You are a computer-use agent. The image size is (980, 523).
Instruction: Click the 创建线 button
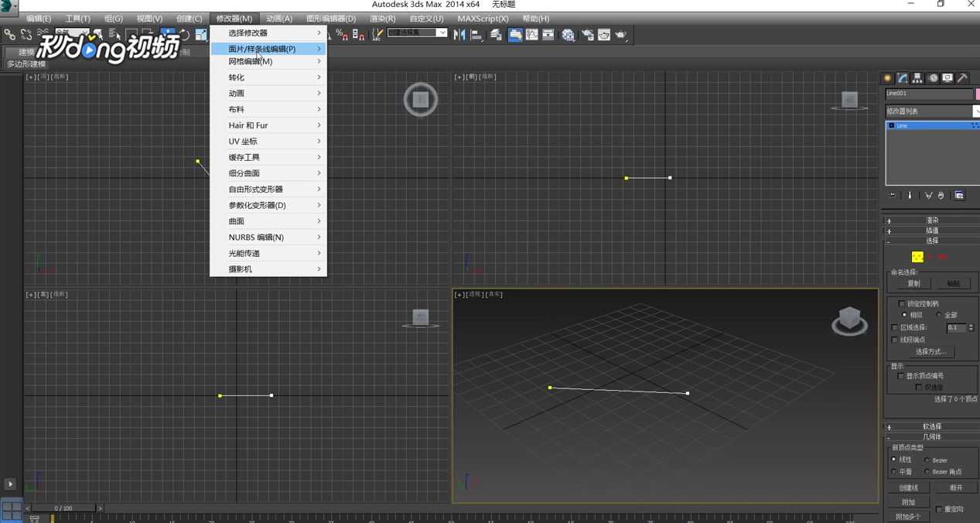tap(908, 488)
